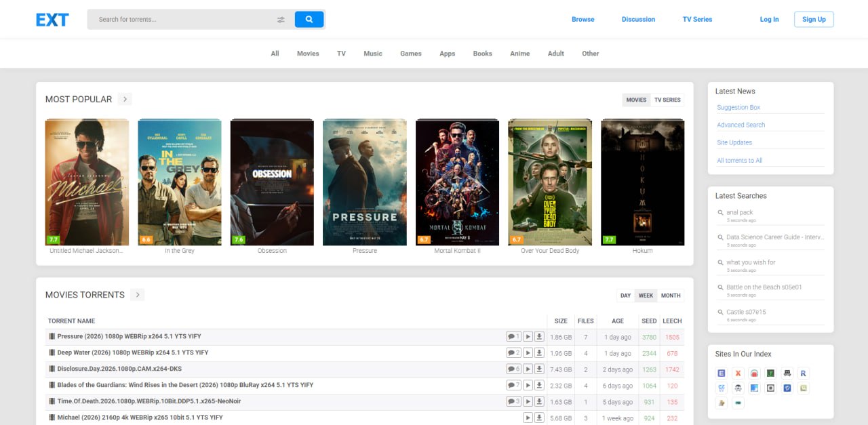Play stream for Deep Water (2026)
The width and height of the screenshot is (868, 425).
(x=528, y=352)
